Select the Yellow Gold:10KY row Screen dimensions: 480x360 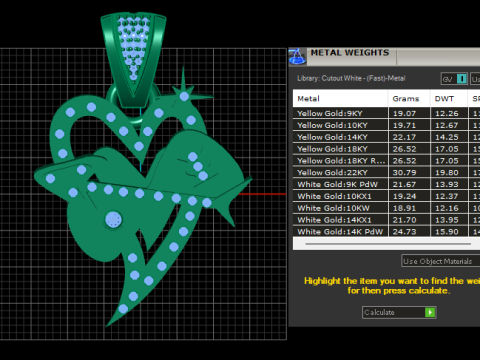pos(387,125)
